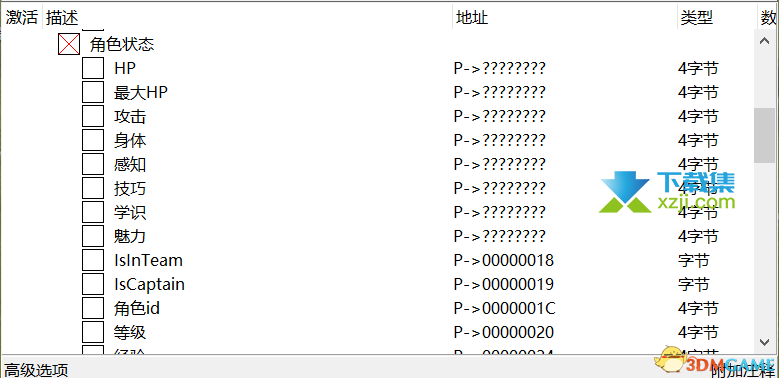Activate the 最大HP checkbox
The image size is (779, 378).
click(93, 92)
